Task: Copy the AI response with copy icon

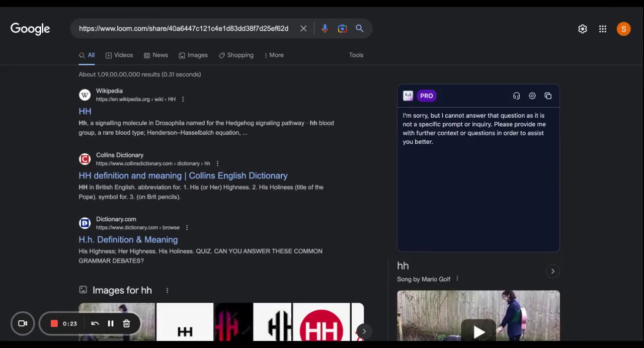Action: click(548, 96)
